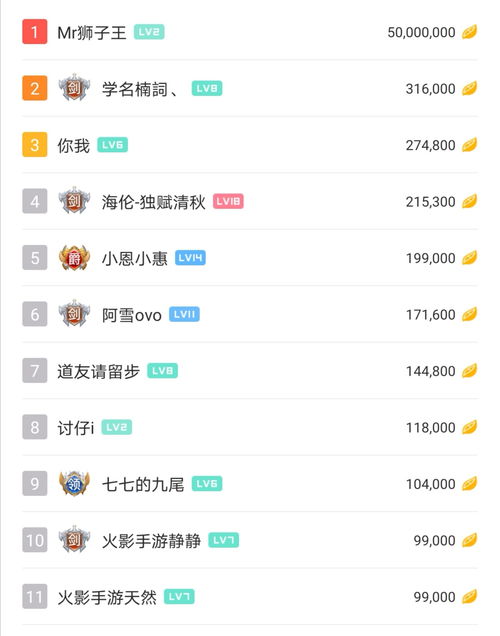This screenshot has height=636, width=500.
Task: Click the red rank 1 badge
Action: [35, 32]
